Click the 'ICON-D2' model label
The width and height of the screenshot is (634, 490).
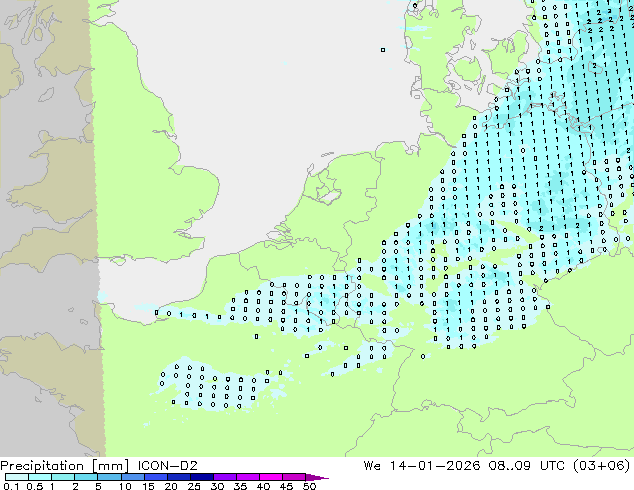click(x=167, y=465)
